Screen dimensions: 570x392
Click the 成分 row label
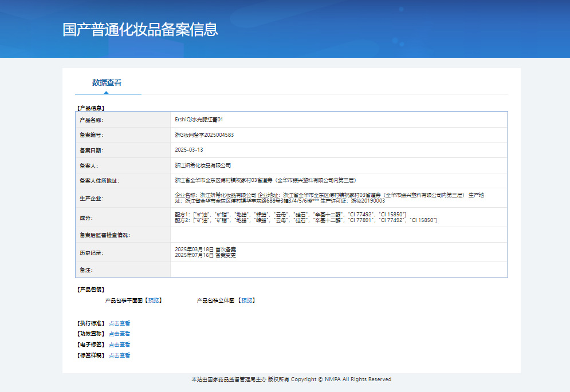click(86, 218)
